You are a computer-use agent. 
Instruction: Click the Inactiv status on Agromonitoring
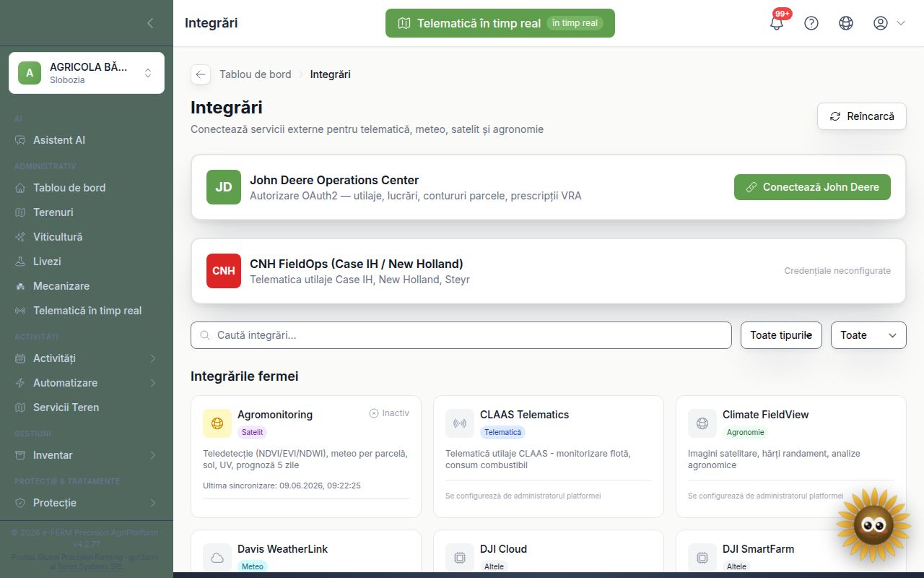click(389, 413)
